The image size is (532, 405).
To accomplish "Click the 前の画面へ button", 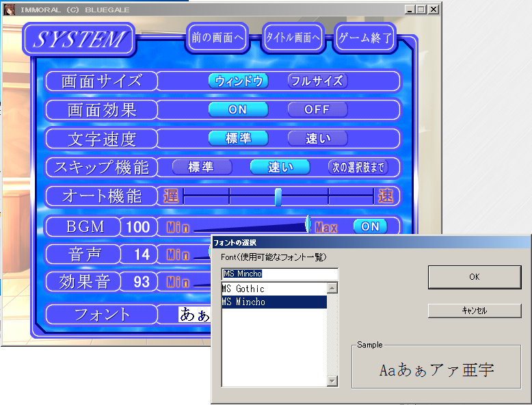I will pyautogui.click(x=217, y=38).
